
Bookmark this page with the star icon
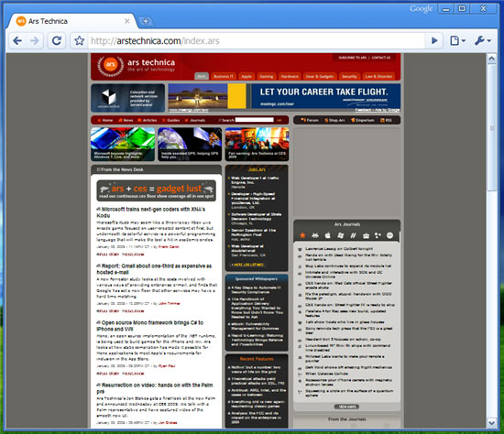[x=80, y=41]
